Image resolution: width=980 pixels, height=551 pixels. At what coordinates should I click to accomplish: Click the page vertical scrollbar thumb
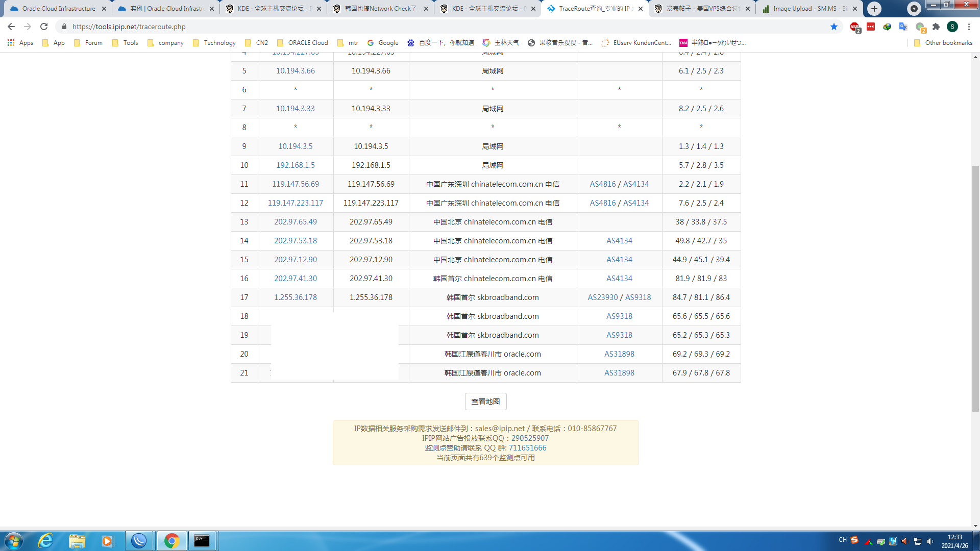(x=975, y=288)
